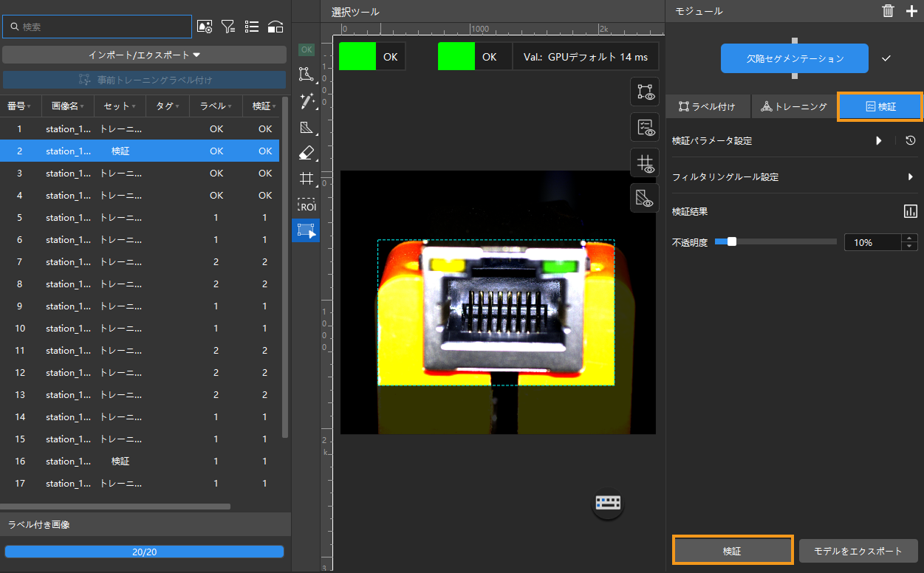Increase the opacity value with the up arrow
Screen dimensions: 924x573
pos(909,238)
